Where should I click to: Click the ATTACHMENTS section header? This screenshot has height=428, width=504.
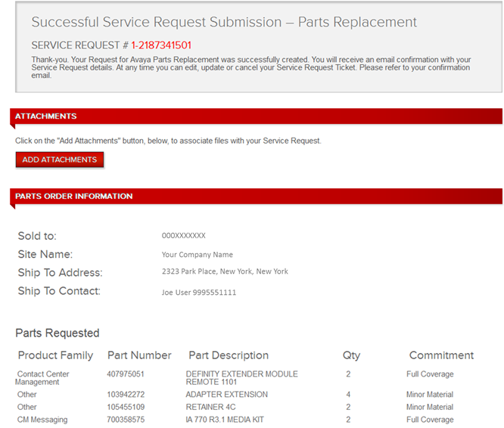click(x=257, y=116)
